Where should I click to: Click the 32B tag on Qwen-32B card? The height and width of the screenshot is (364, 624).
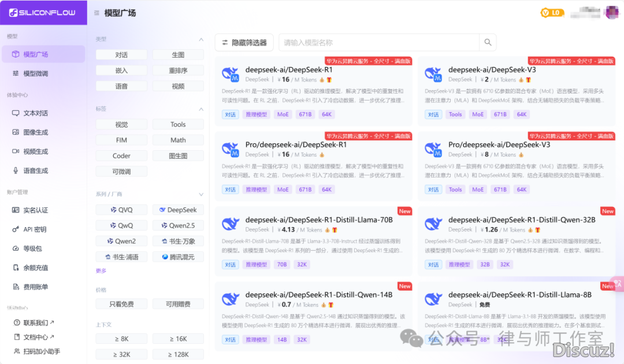click(485, 265)
